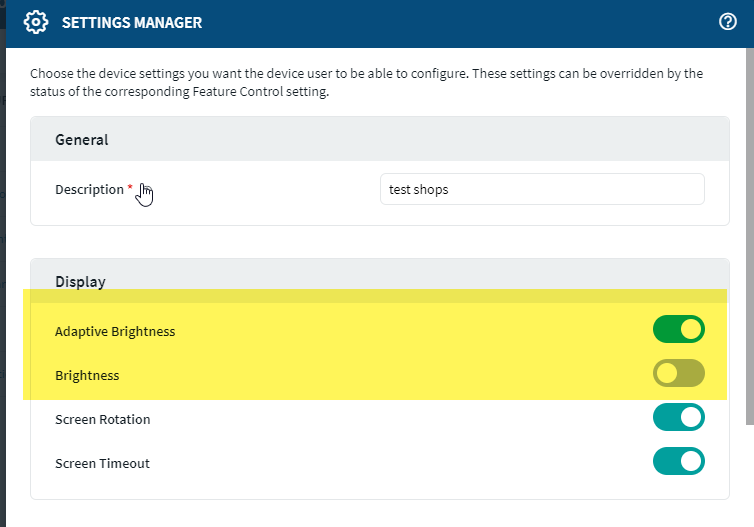
Task: Click the Settings Manager gear icon
Action: (x=36, y=22)
